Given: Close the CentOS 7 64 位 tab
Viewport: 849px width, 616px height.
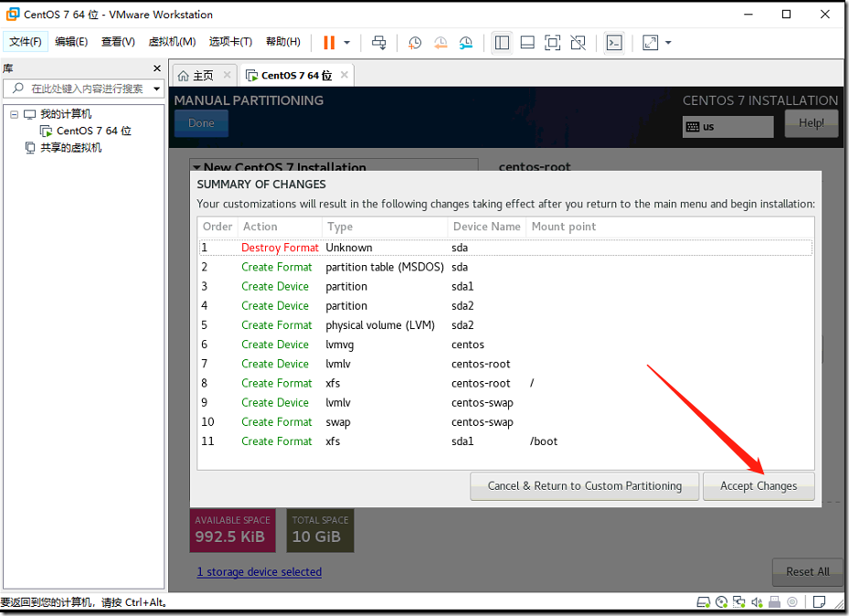Looking at the screenshot, I should 345,75.
